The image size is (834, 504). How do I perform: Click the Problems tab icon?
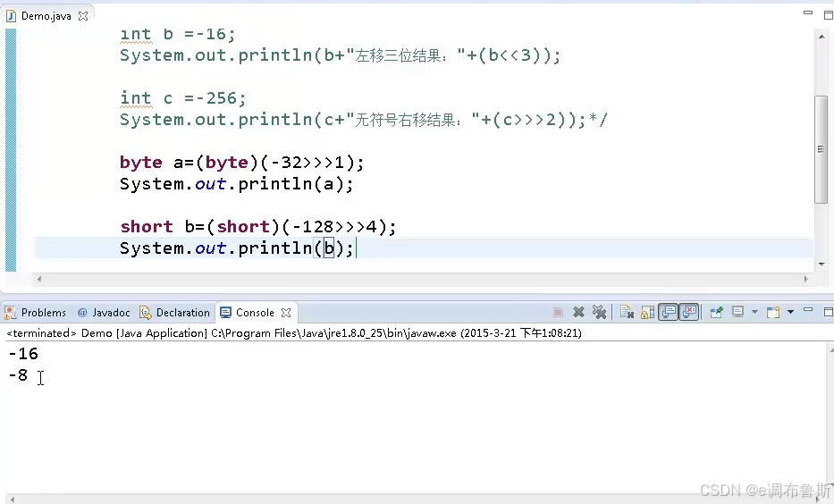pos(10,313)
